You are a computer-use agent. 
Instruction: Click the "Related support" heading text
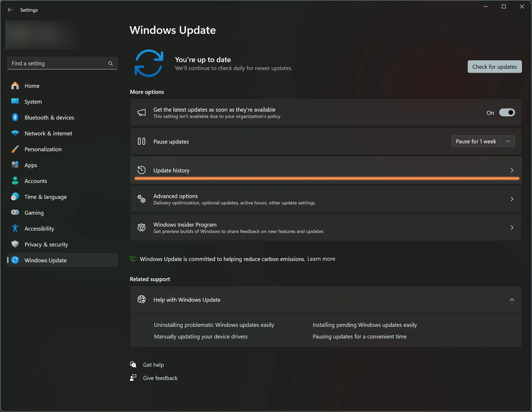click(x=150, y=279)
